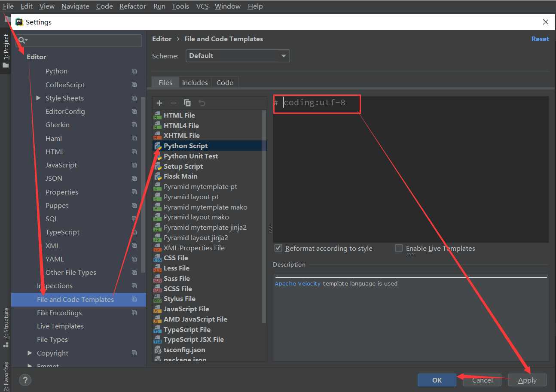Switch to the Code tab
This screenshot has height=392, width=556.
click(225, 82)
